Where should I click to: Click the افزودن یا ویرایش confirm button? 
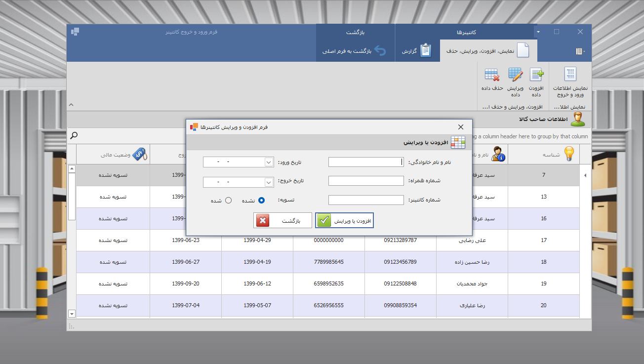pos(344,220)
